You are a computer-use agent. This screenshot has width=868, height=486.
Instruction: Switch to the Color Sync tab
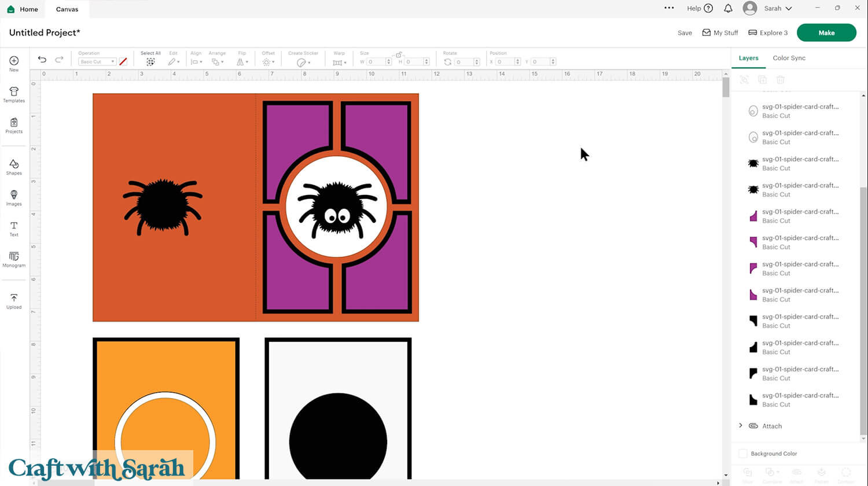(789, 58)
